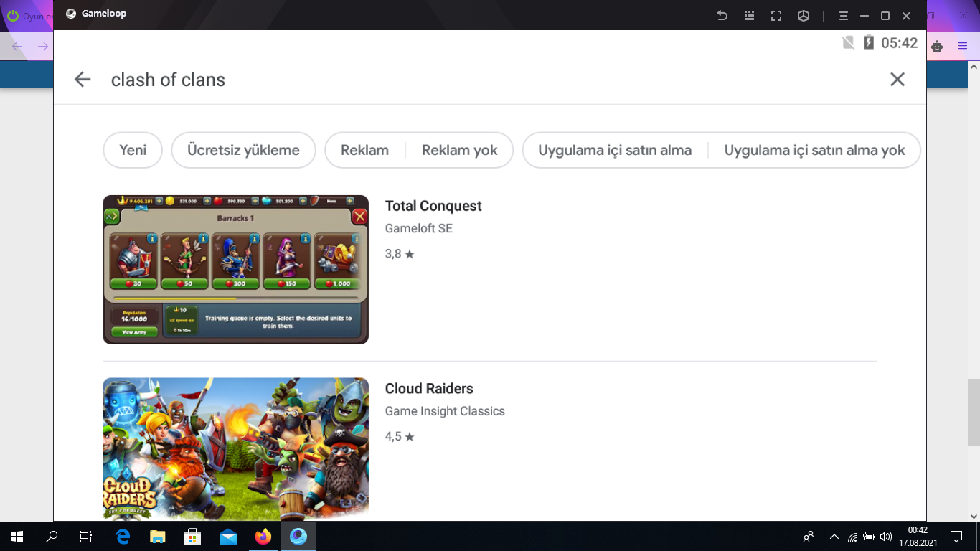980x551 pixels.
Task: Open the Total Conquest screenshot thumbnail
Action: (x=235, y=270)
